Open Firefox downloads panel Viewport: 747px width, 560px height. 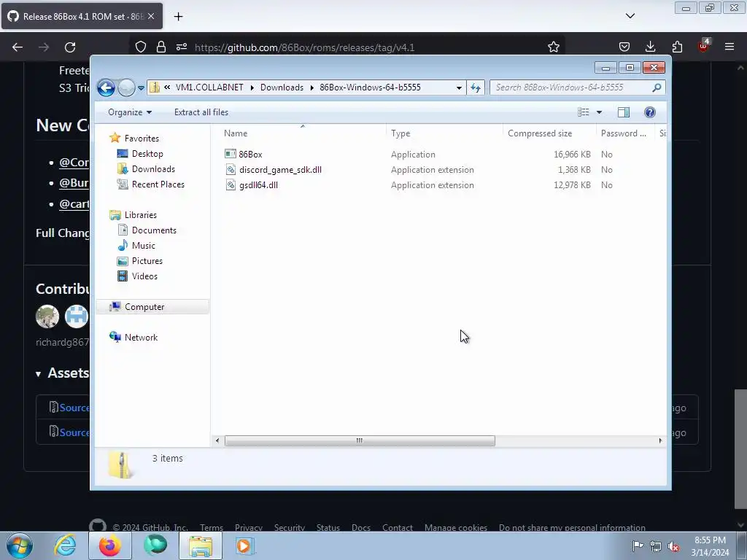tap(650, 47)
